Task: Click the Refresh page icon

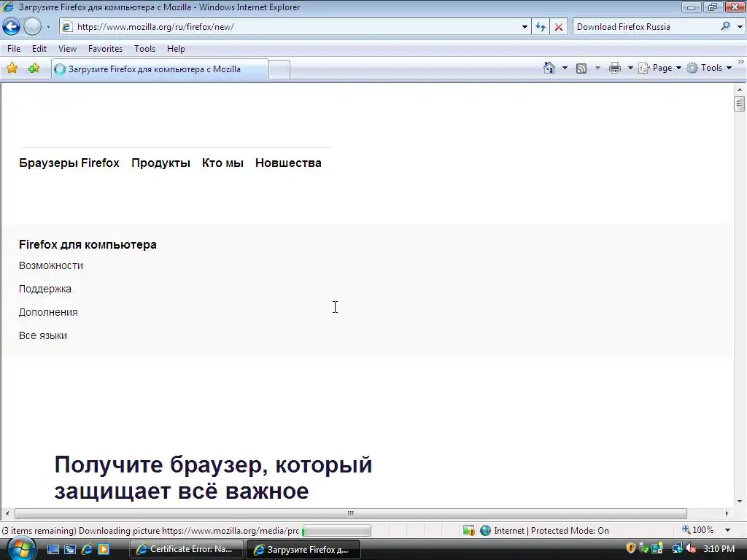Action: pyautogui.click(x=541, y=27)
